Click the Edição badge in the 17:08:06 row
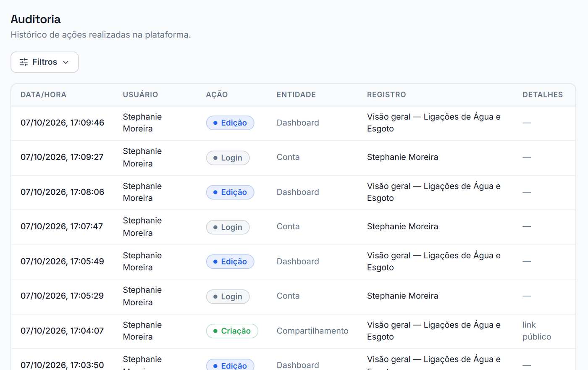The height and width of the screenshot is (370, 588). pyautogui.click(x=230, y=192)
